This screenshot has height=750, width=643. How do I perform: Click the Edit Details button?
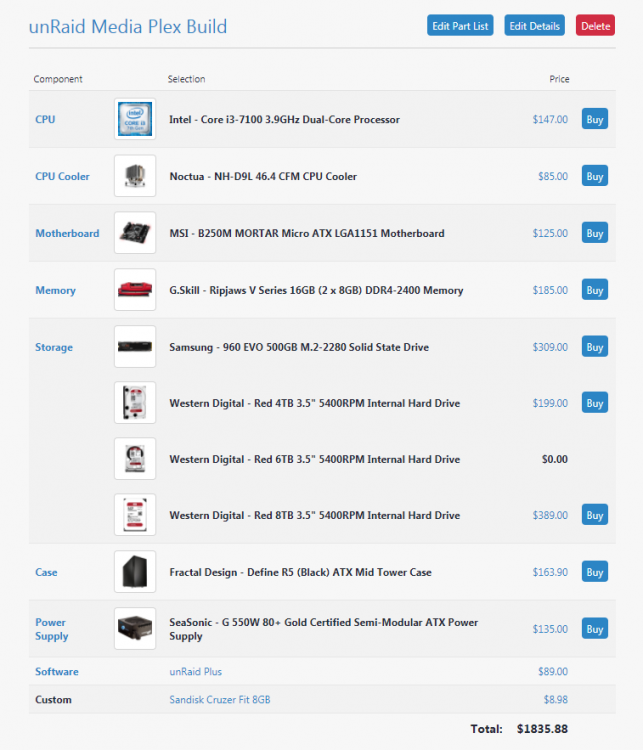pos(534,26)
